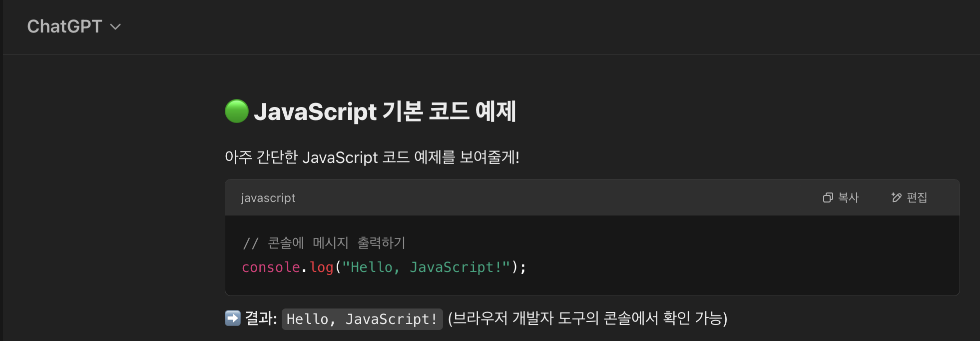
Task: Click the heading JavaScript 기본 코드 예제
Action: [385, 111]
